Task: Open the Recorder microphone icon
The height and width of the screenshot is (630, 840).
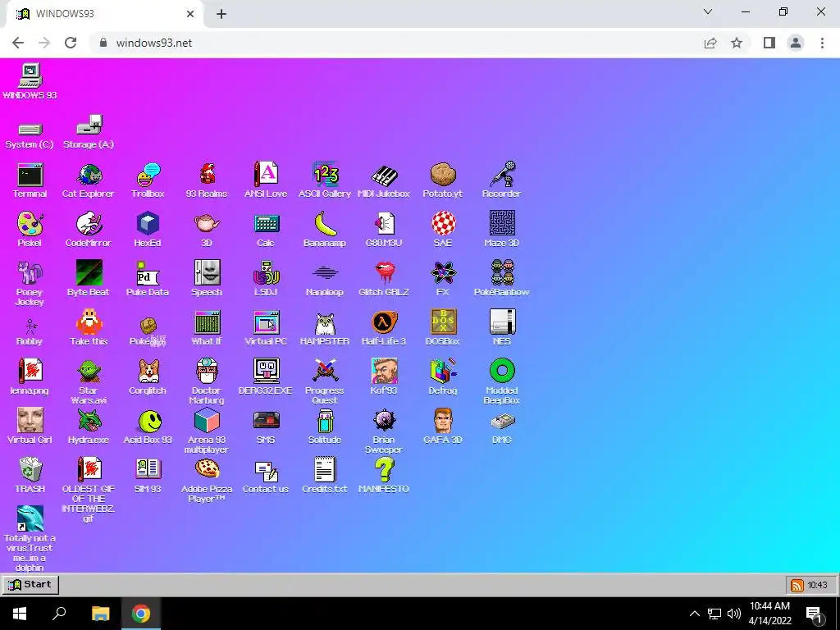Action: [502, 174]
